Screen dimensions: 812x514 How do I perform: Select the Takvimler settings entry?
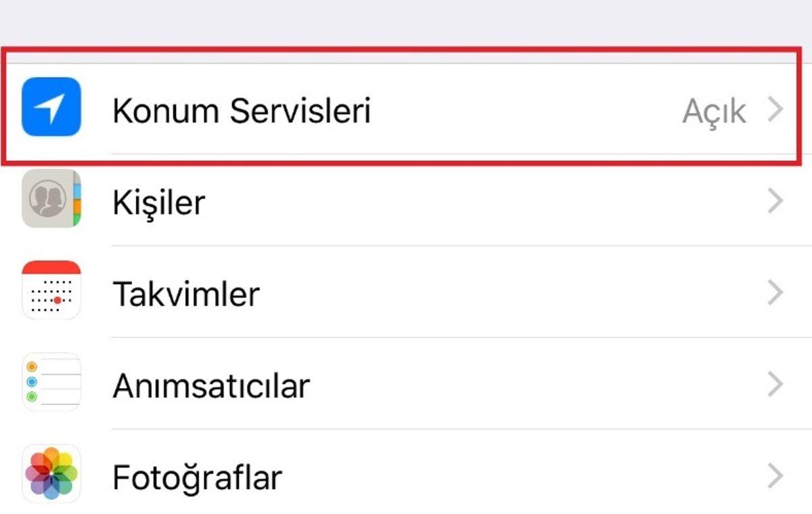[x=187, y=292]
